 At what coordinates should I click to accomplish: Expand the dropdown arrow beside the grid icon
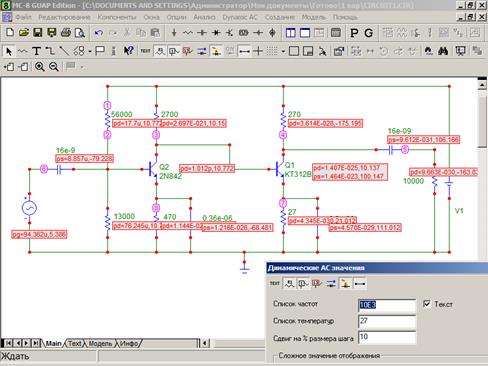[x=283, y=52]
